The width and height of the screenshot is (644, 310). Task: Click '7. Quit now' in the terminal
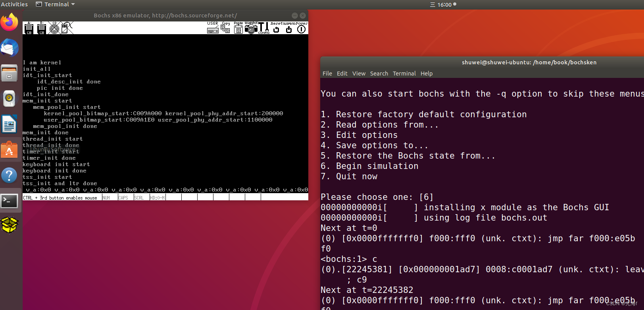349,176
